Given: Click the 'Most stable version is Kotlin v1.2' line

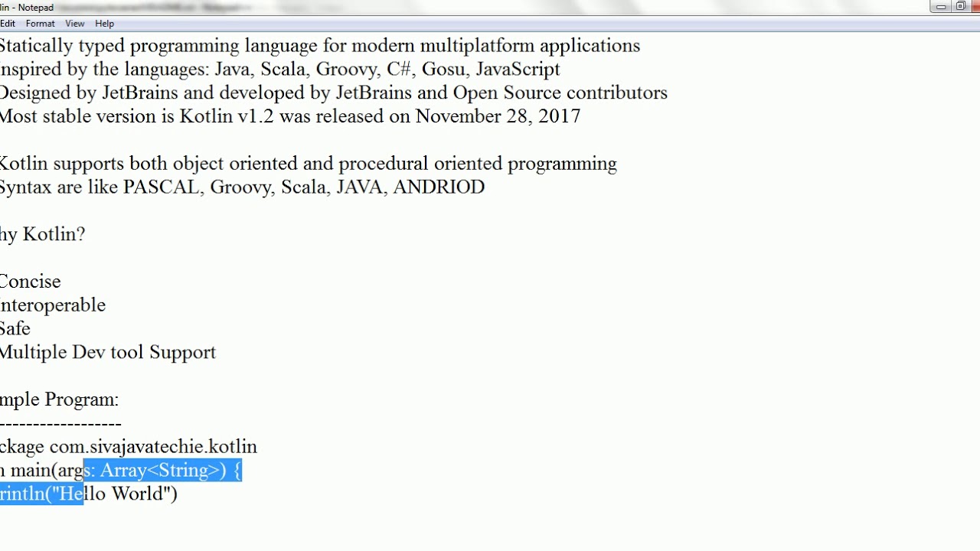Looking at the screenshot, I should 290,117.
